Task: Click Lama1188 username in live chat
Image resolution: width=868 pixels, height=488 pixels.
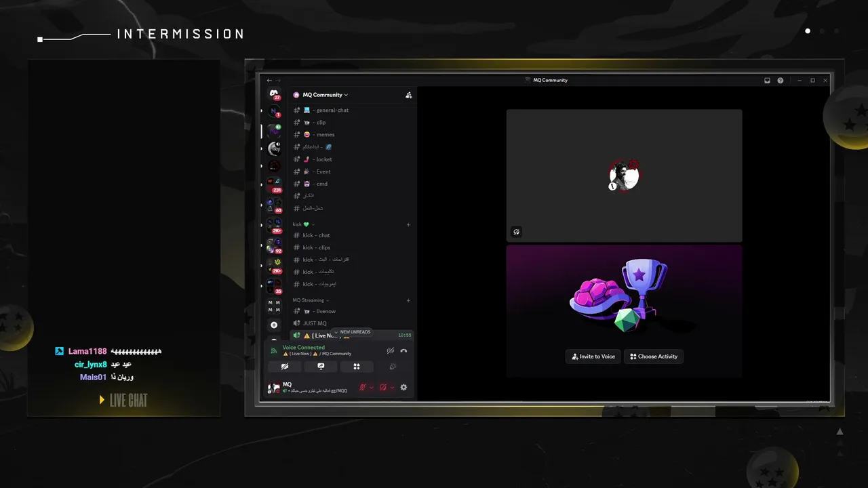Action: coord(87,351)
